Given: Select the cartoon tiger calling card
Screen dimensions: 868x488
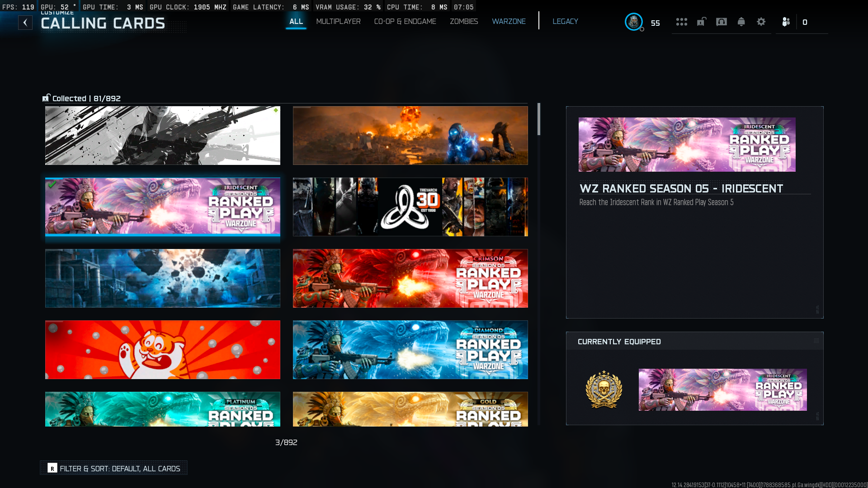Looking at the screenshot, I should tap(163, 350).
